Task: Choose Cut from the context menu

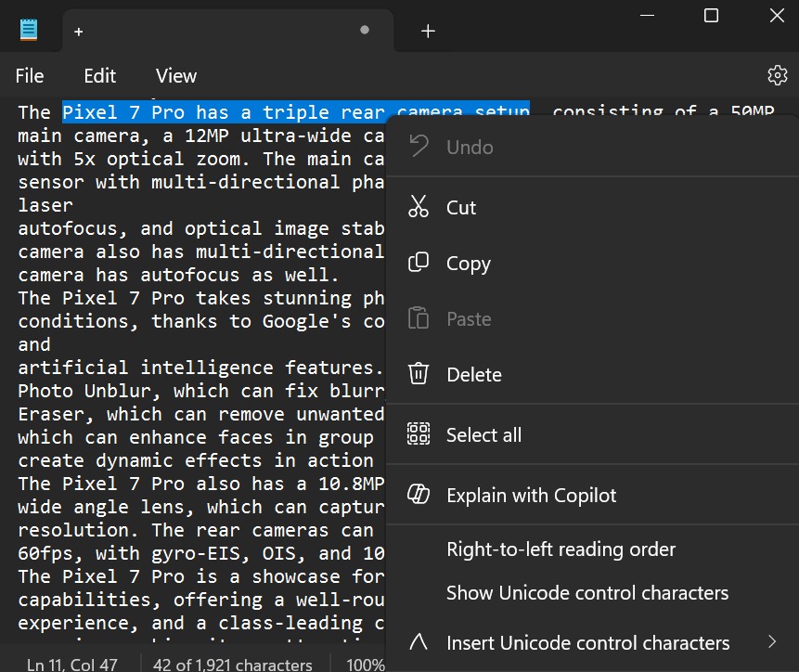Action: point(593,207)
